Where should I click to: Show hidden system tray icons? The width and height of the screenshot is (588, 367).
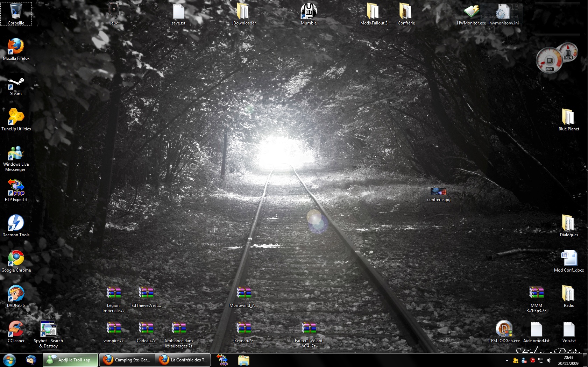(507, 360)
